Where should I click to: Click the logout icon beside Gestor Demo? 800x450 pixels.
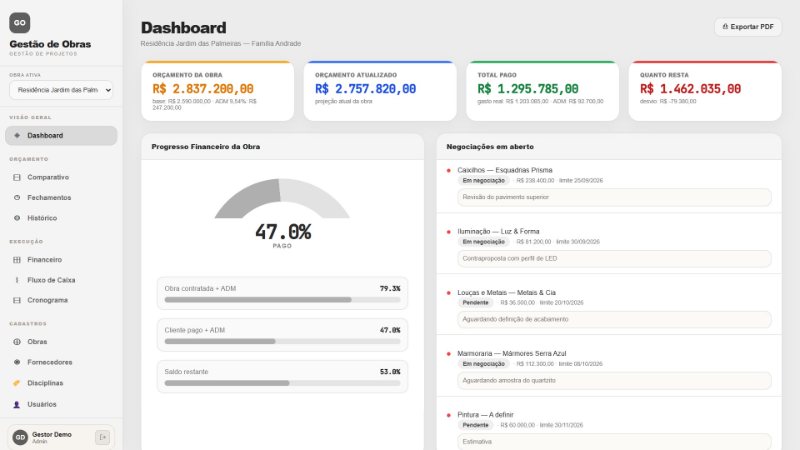click(x=102, y=437)
